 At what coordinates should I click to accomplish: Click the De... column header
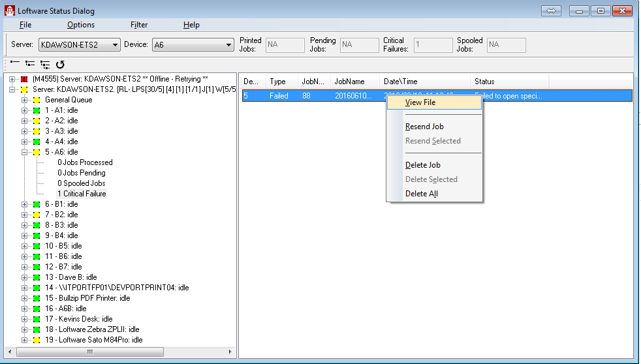252,82
